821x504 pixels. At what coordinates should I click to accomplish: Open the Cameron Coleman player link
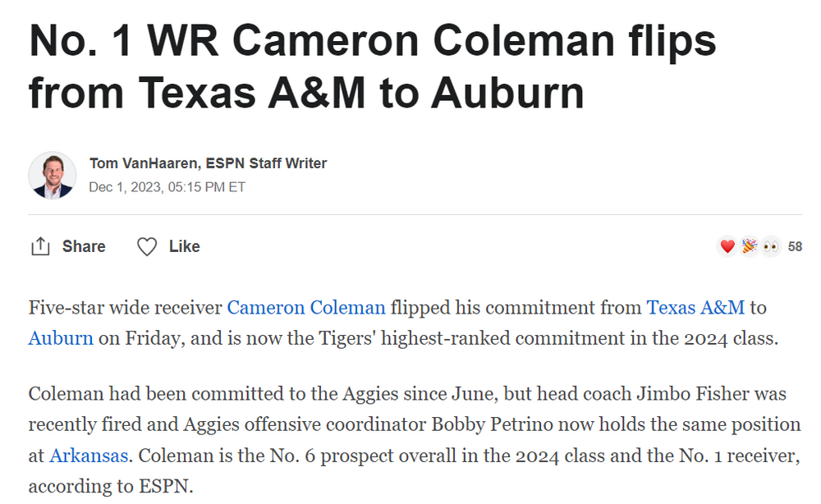[x=305, y=308]
